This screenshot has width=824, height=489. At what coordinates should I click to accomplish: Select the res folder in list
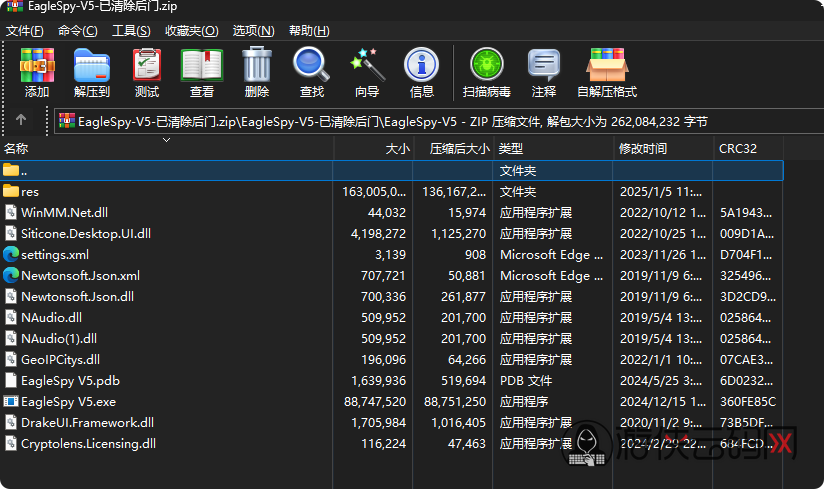tap(30, 191)
